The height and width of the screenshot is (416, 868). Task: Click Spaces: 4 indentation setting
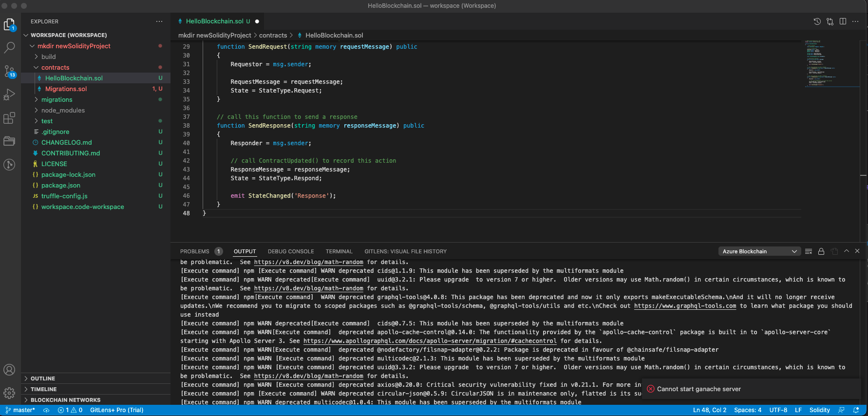pos(748,410)
